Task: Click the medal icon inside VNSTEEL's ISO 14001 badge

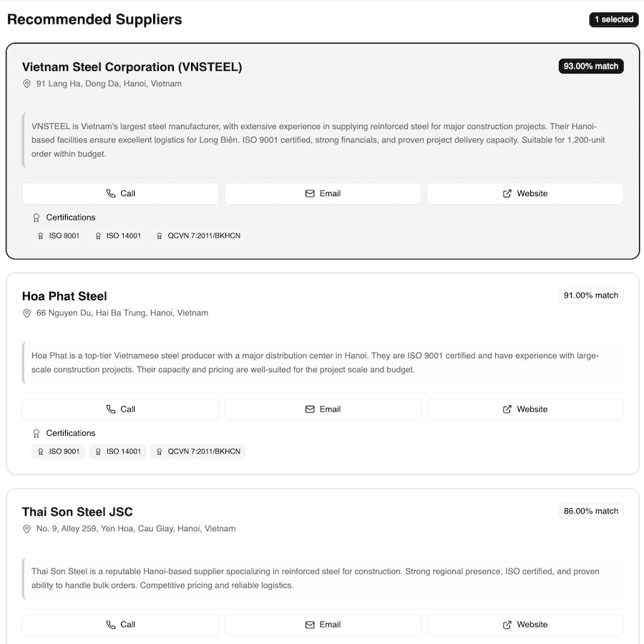Action: [x=98, y=235]
